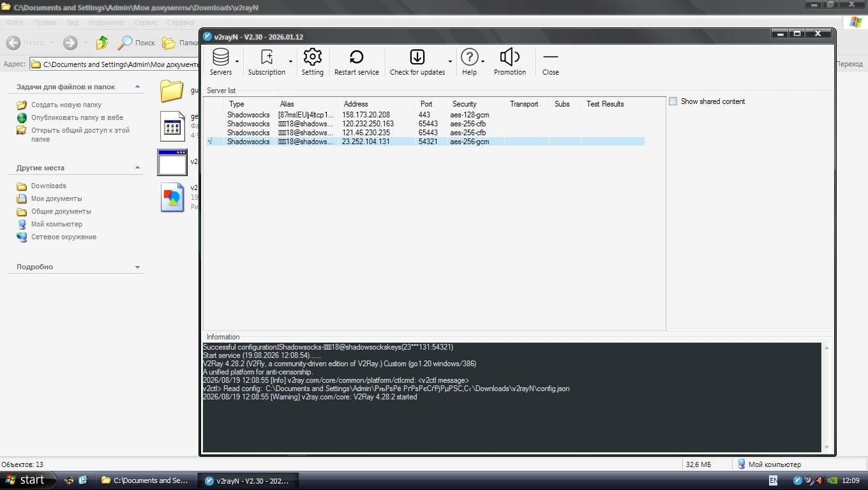This screenshot has height=490, width=868.
Task: Open the Setting gear in v2rayN
Action: pos(313,62)
